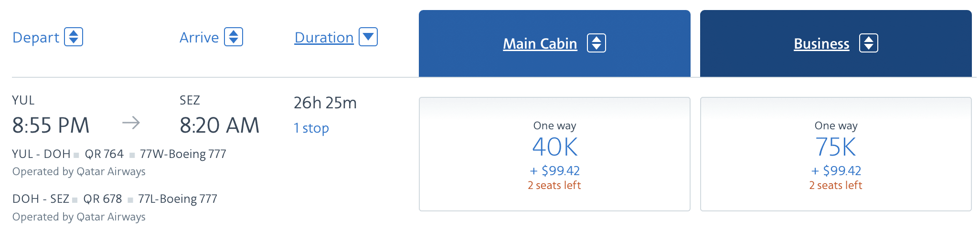Click the Depart sort arrows icon

point(74,37)
